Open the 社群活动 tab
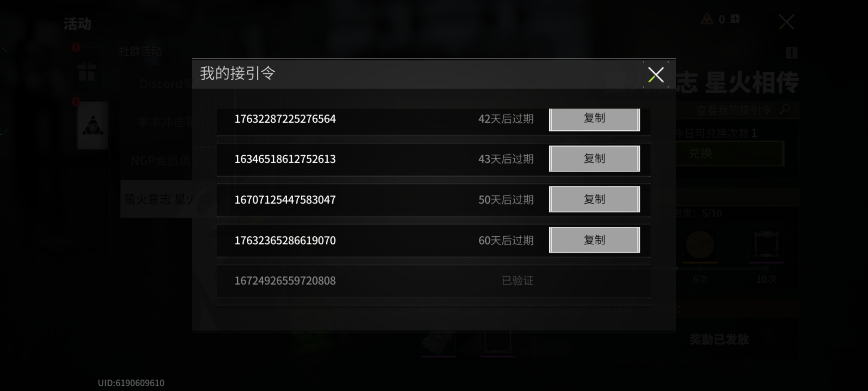This screenshot has width=868, height=391. (x=141, y=52)
